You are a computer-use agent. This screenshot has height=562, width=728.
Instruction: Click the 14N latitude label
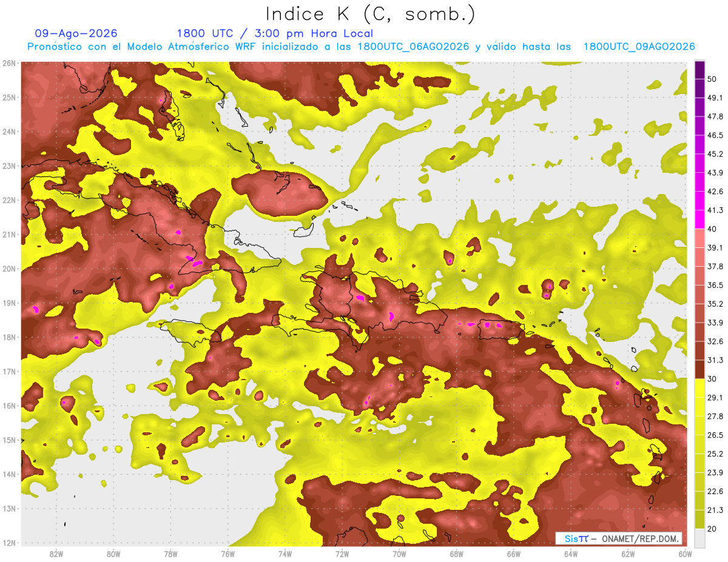pyautogui.click(x=9, y=474)
